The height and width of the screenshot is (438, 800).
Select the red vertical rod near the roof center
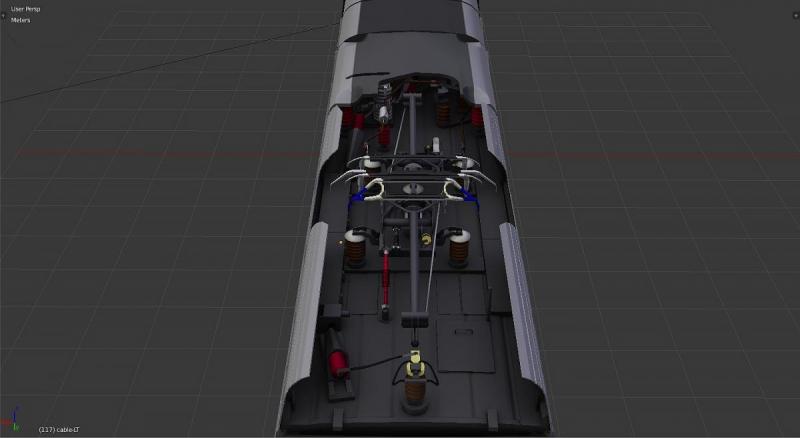pos(386,278)
